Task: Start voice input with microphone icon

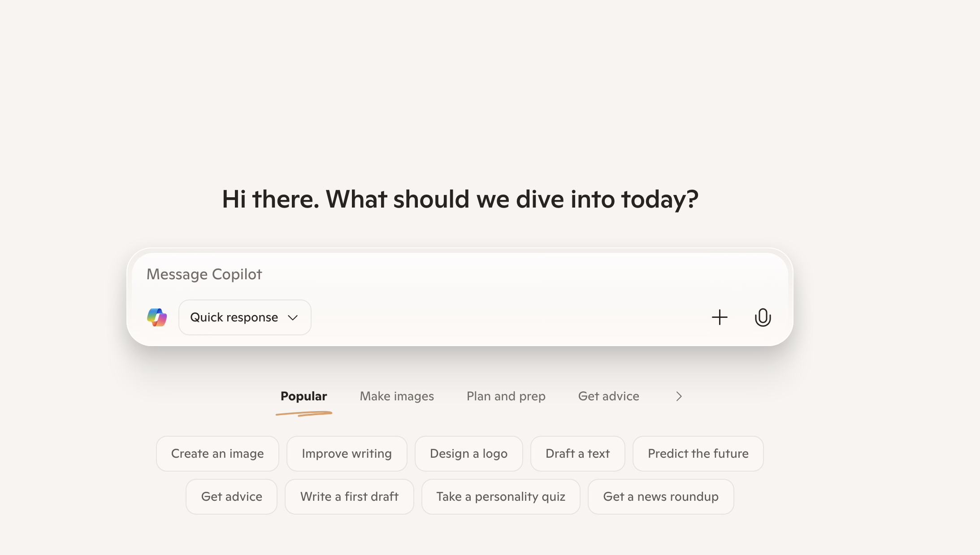Action: click(x=763, y=317)
